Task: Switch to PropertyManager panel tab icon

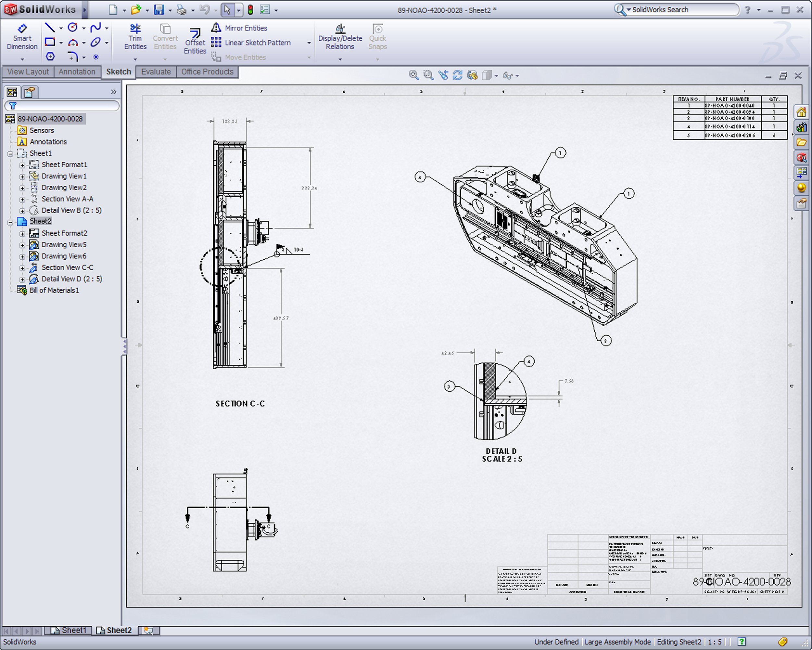Action: (x=29, y=92)
